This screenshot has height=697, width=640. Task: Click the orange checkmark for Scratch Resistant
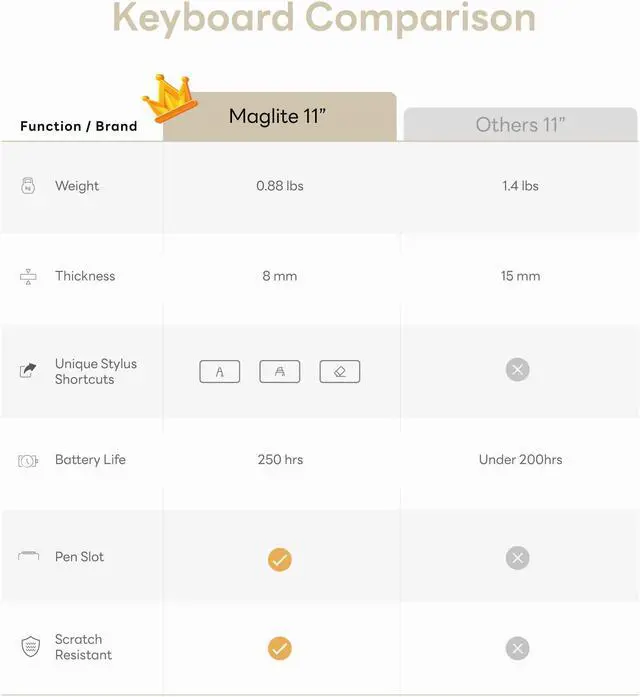click(280, 649)
